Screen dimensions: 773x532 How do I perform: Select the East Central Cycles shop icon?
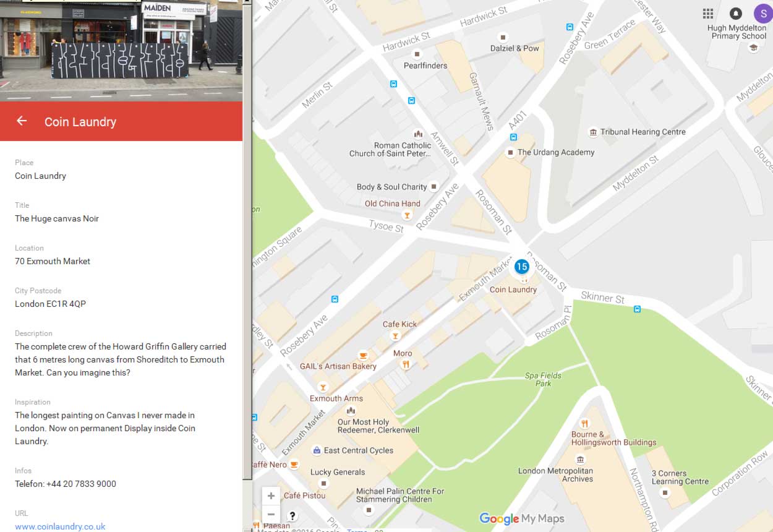point(317,450)
